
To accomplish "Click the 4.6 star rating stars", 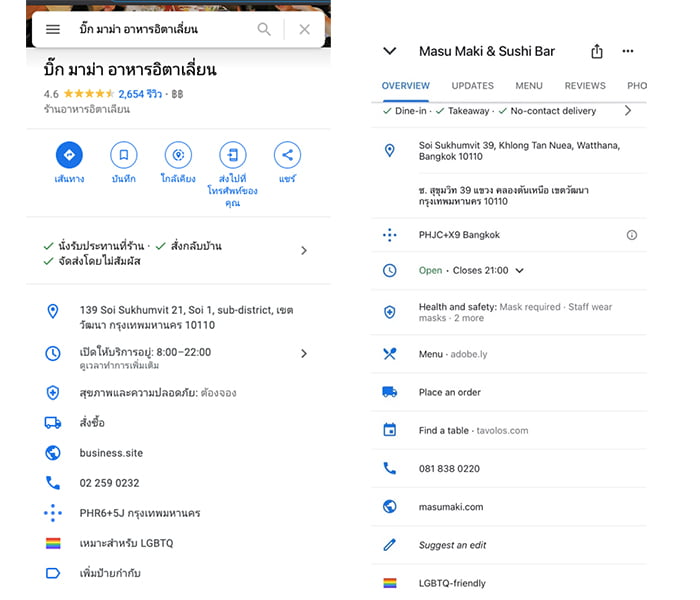I will pos(89,94).
